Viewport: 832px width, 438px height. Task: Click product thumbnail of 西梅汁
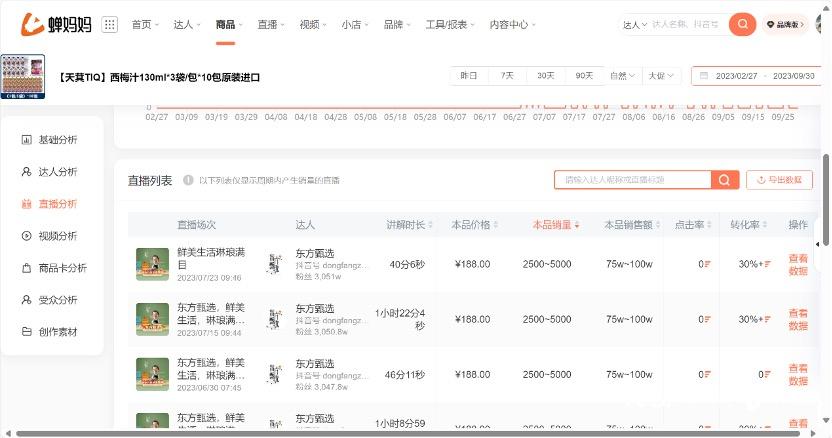tap(23, 76)
